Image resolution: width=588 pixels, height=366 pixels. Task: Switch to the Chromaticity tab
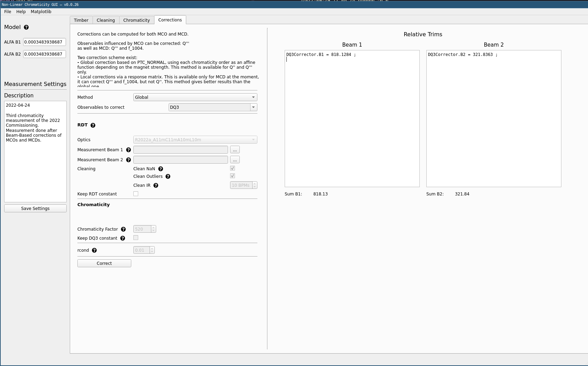136,20
